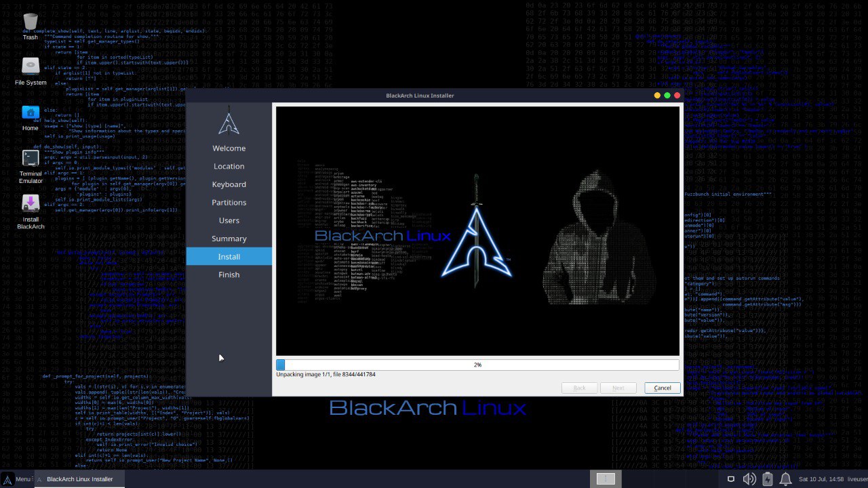The image size is (868, 488).
Task: Close the installer window with red button
Action: (677, 96)
